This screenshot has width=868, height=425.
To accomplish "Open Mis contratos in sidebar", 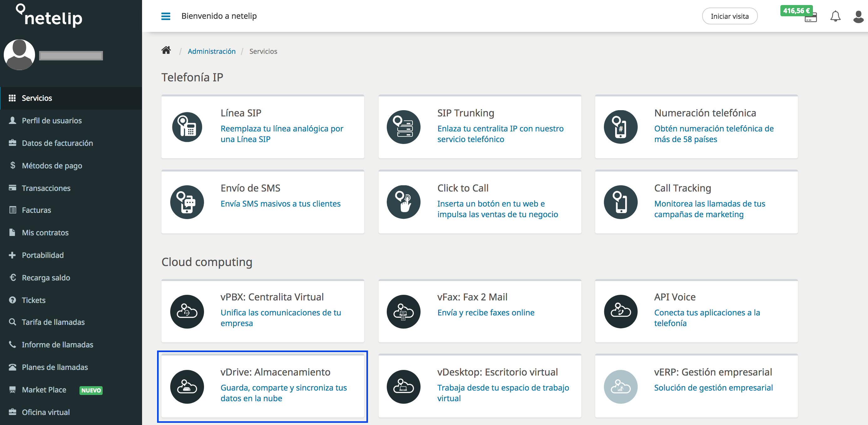I will (x=71, y=233).
